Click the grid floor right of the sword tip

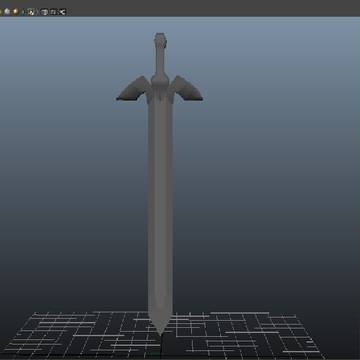tap(240, 332)
